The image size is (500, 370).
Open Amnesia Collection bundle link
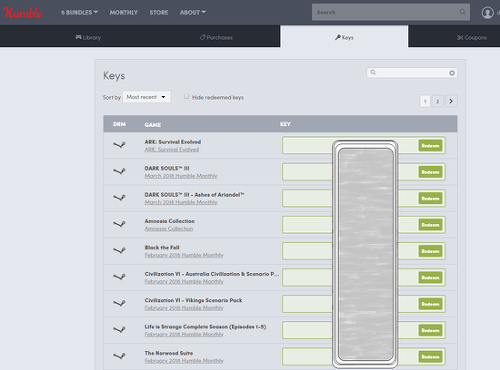pos(169,229)
